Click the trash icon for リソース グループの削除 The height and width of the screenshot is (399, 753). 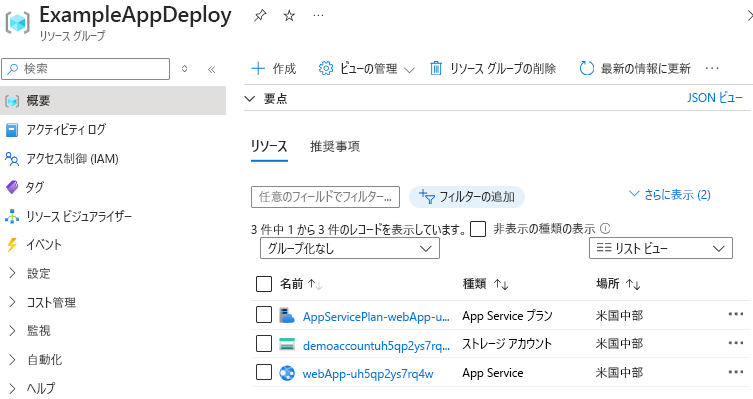(x=436, y=68)
